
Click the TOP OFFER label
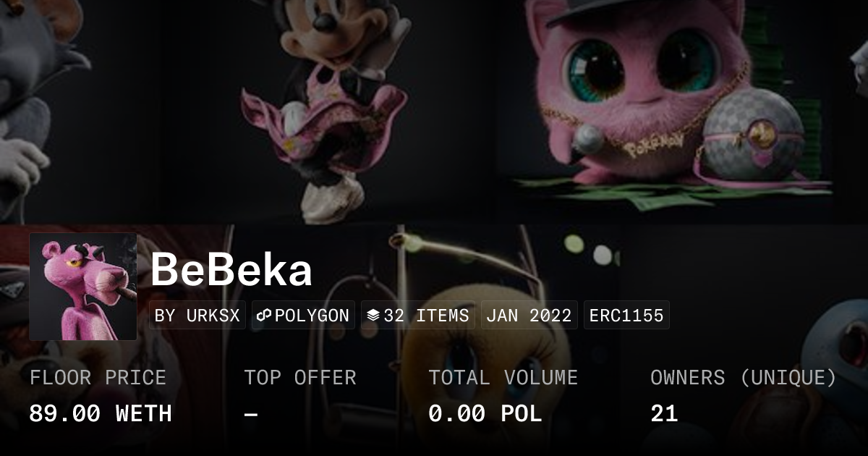coord(299,378)
